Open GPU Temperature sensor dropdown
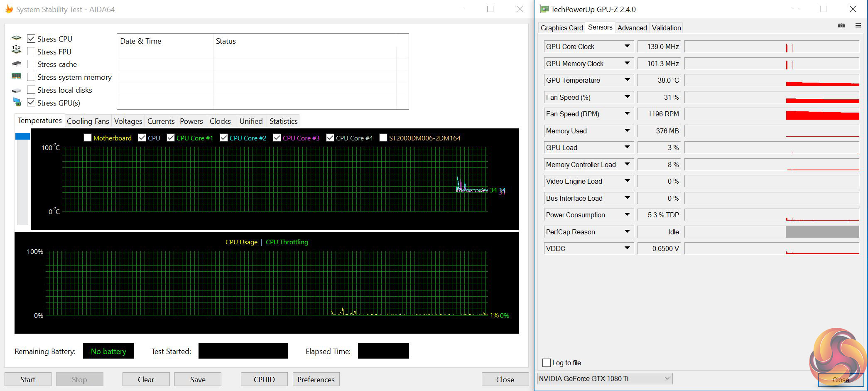This screenshot has height=391, width=868. (x=627, y=80)
